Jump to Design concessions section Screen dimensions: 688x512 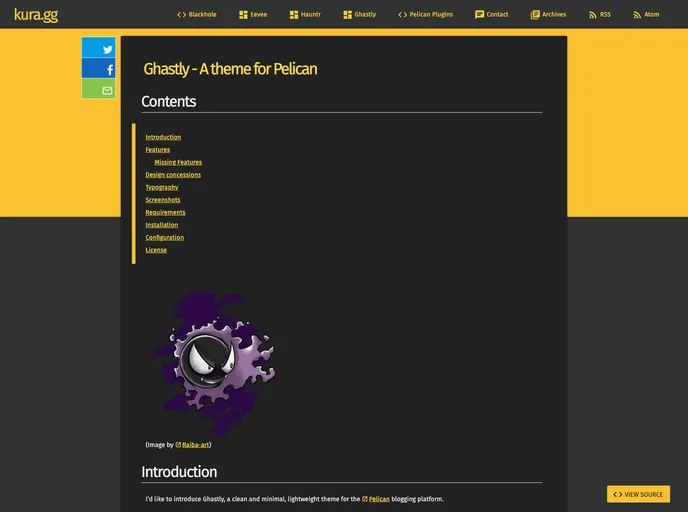[173, 175]
